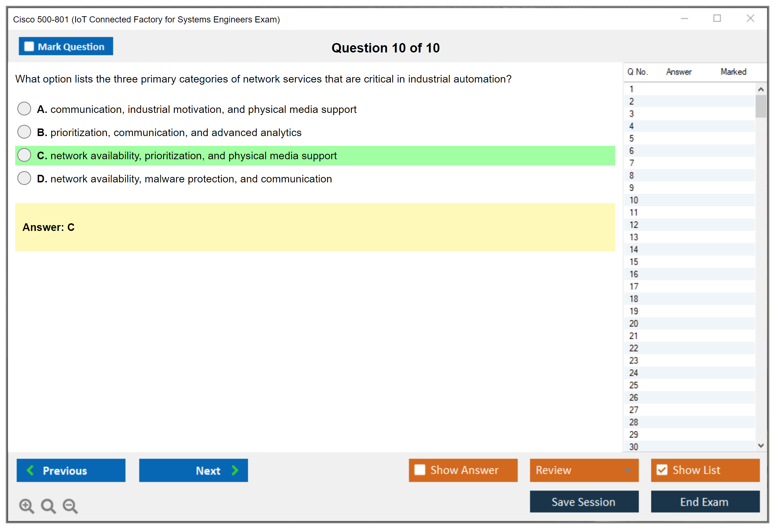Click the zoom in magnifier icon
Viewport: 778px width, 532px height.
point(26,506)
